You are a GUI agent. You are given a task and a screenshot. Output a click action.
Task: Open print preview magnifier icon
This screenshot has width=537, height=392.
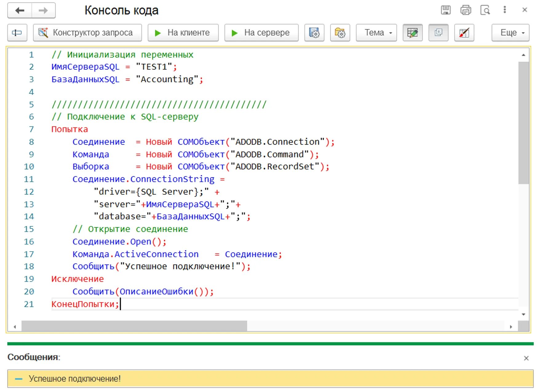point(485,10)
